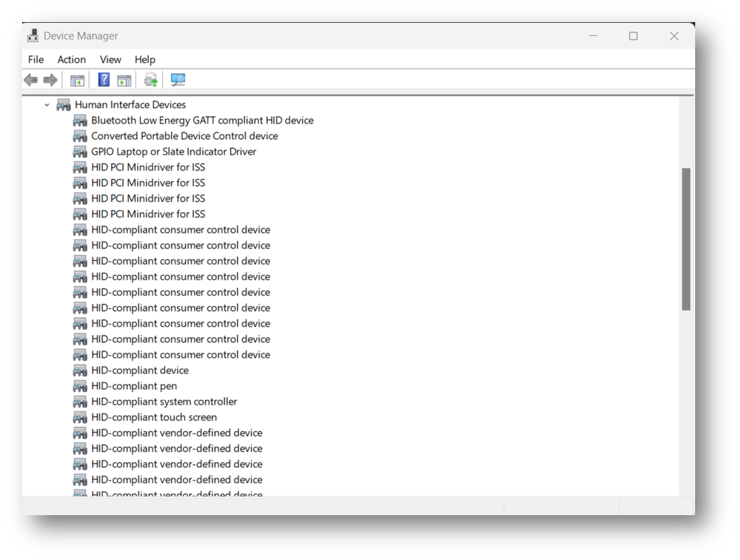The height and width of the screenshot is (560, 740).
Task: Open the View menu
Action: coord(110,59)
